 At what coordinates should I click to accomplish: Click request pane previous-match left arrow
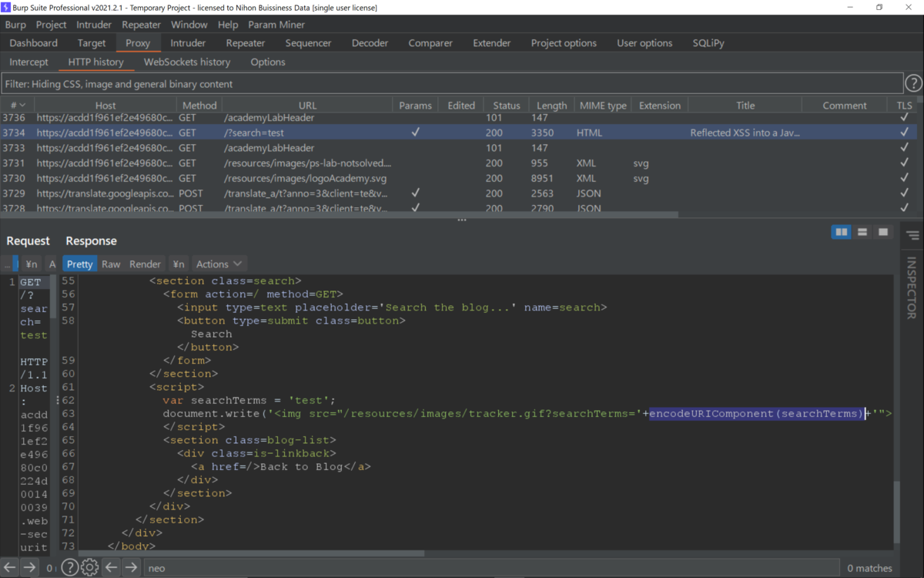coord(10,568)
